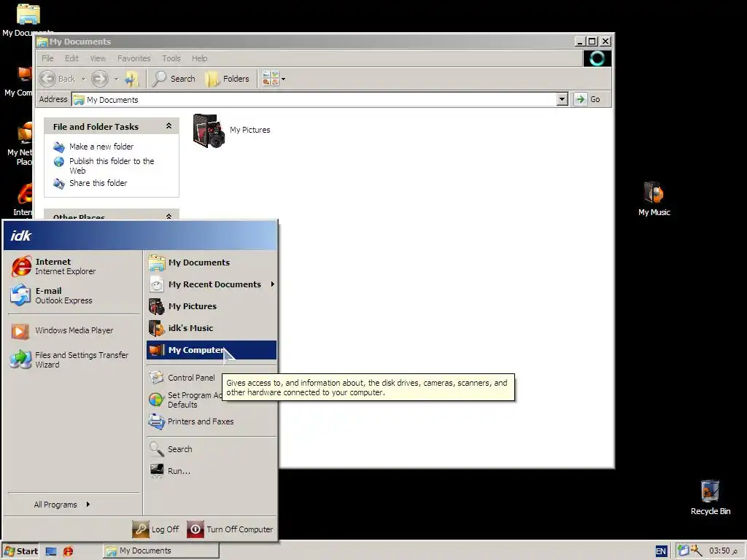This screenshot has width=747, height=560.
Task: Click the Back toolbar button
Action: click(x=57, y=79)
